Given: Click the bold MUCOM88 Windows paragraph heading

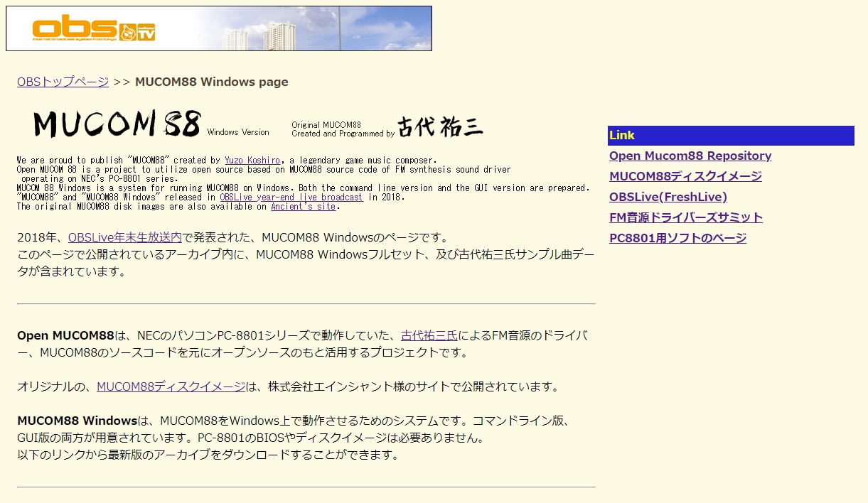Looking at the screenshot, I should coord(77,421).
